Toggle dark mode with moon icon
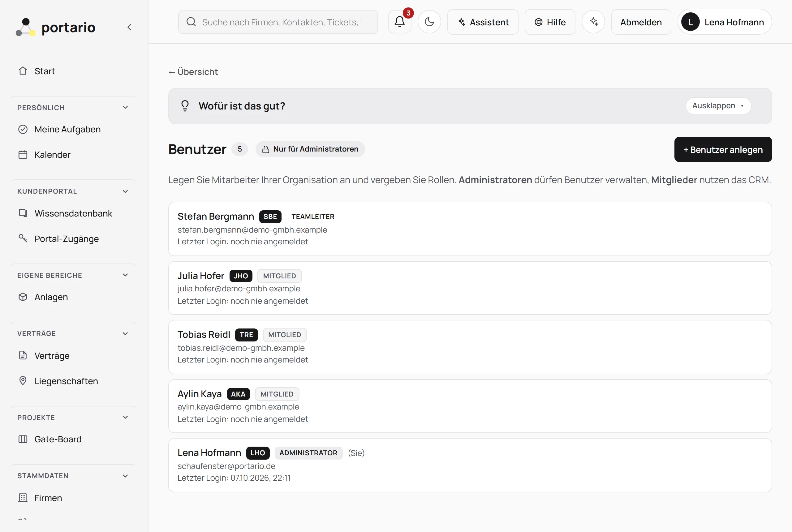Image resolution: width=792 pixels, height=532 pixels. pyautogui.click(x=429, y=22)
